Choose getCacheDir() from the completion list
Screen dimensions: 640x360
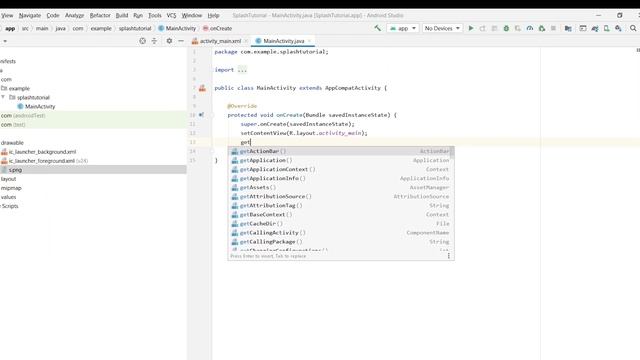(341, 223)
